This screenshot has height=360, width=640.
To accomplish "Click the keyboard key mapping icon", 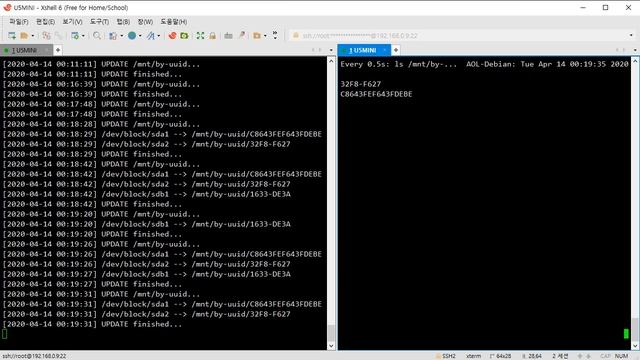I will 228,36.
